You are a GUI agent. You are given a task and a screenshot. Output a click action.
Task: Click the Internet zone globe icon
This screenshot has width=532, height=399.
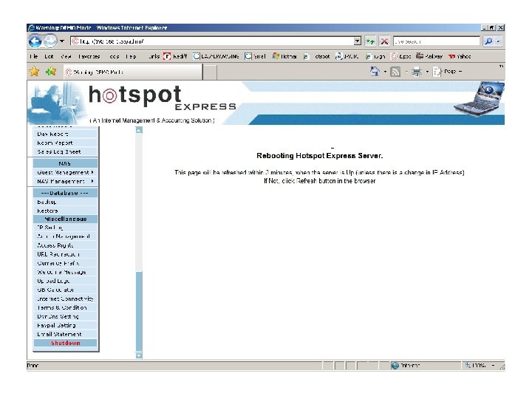(395, 366)
